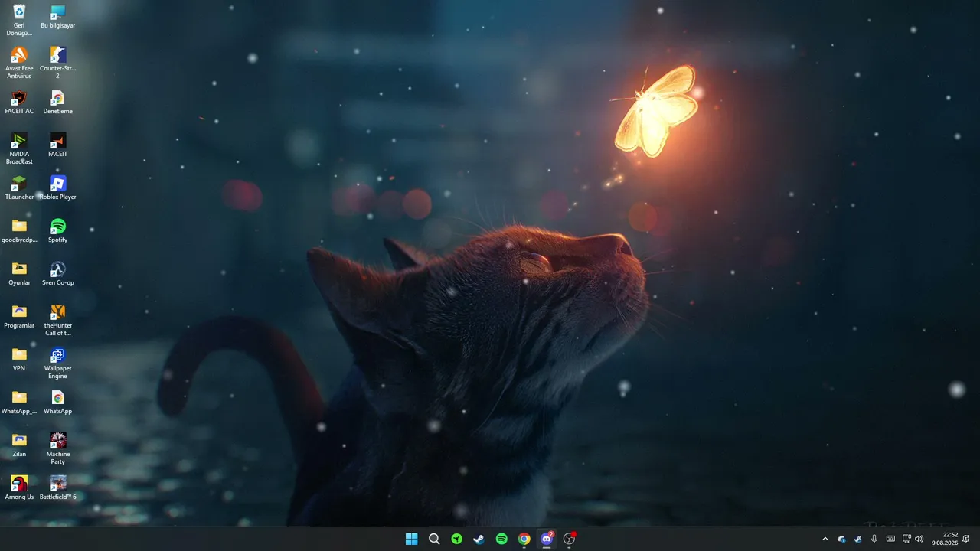
Task: Select the FACEIT AC desktop icon
Action: [19, 103]
